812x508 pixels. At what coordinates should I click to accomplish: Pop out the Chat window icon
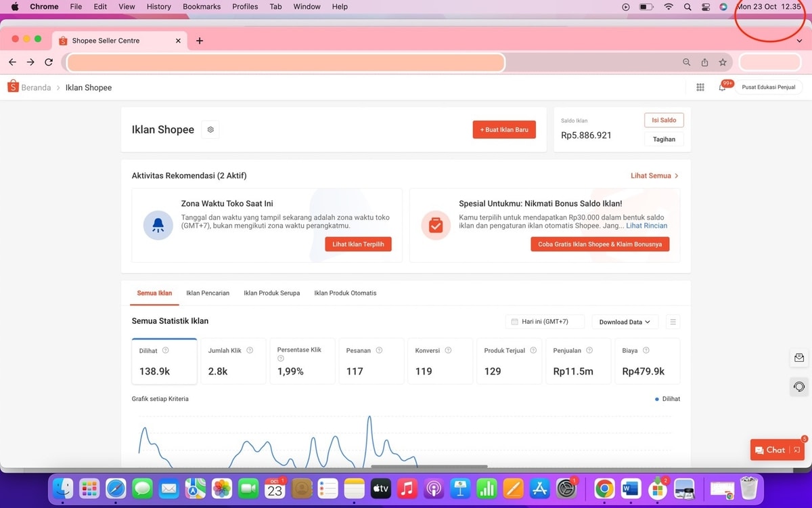[797, 450]
